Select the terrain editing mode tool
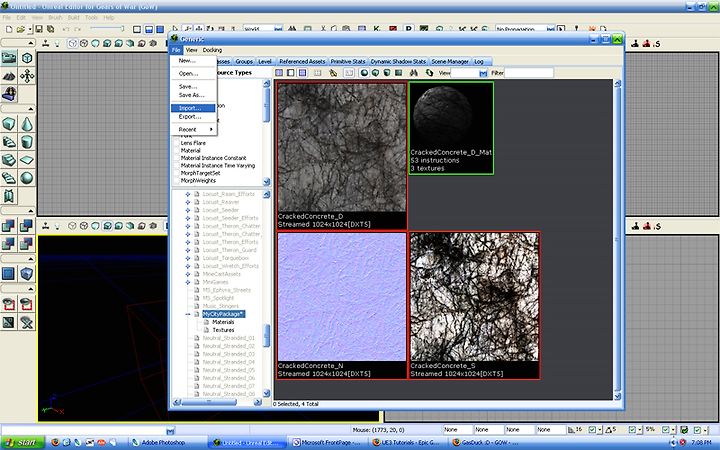This screenshot has width=720, height=450. pyautogui.click(x=9, y=76)
